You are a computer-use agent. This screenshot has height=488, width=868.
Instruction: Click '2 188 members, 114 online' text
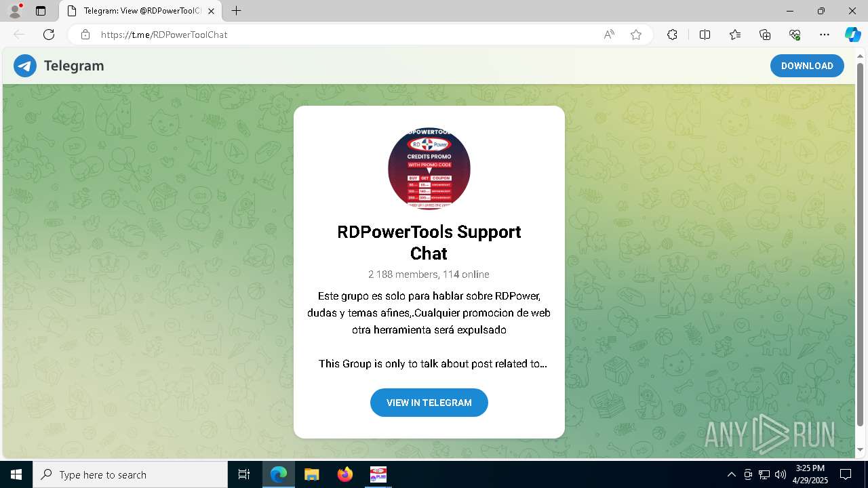pyautogui.click(x=429, y=274)
